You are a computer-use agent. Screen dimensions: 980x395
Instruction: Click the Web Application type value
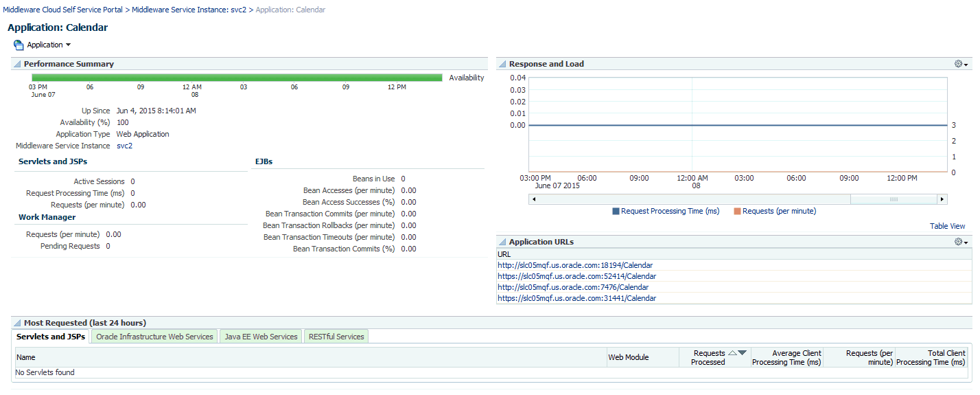coord(143,134)
